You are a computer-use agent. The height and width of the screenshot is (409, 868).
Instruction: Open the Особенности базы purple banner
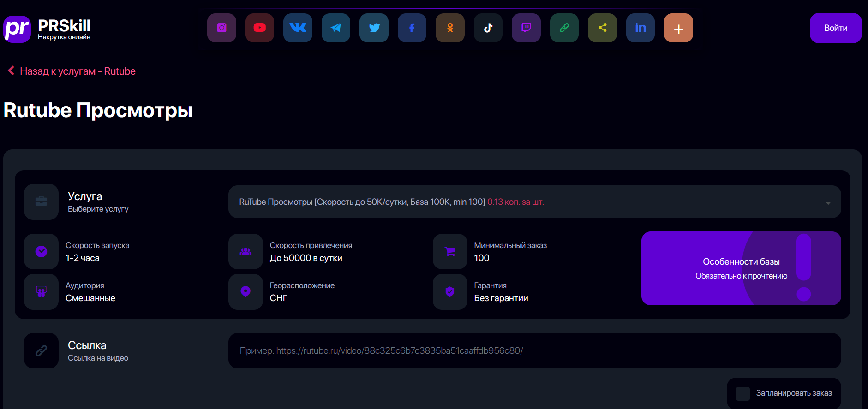(x=741, y=268)
